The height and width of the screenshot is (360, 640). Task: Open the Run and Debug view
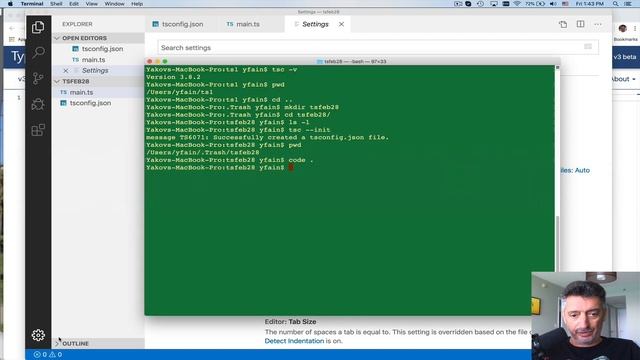pyautogui.click(x=38, y=104)
